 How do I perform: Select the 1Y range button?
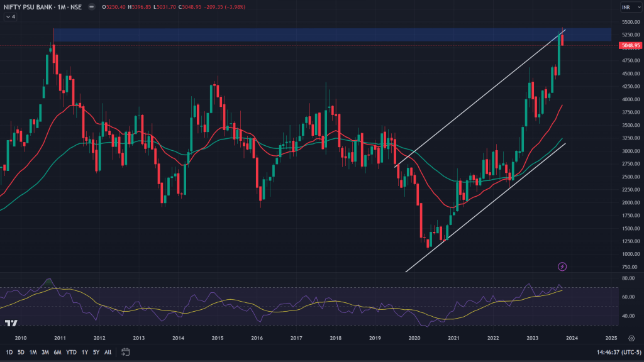click(85, 352)
